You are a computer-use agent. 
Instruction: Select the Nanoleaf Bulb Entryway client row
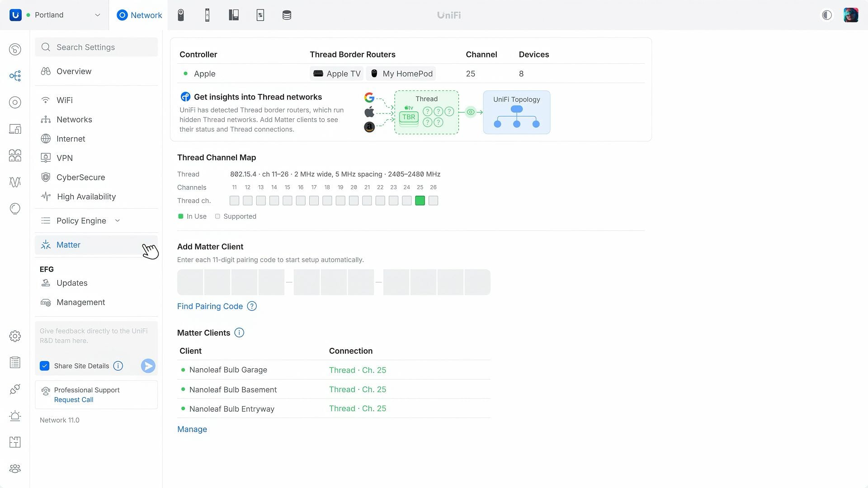click(x=334, y=408)
